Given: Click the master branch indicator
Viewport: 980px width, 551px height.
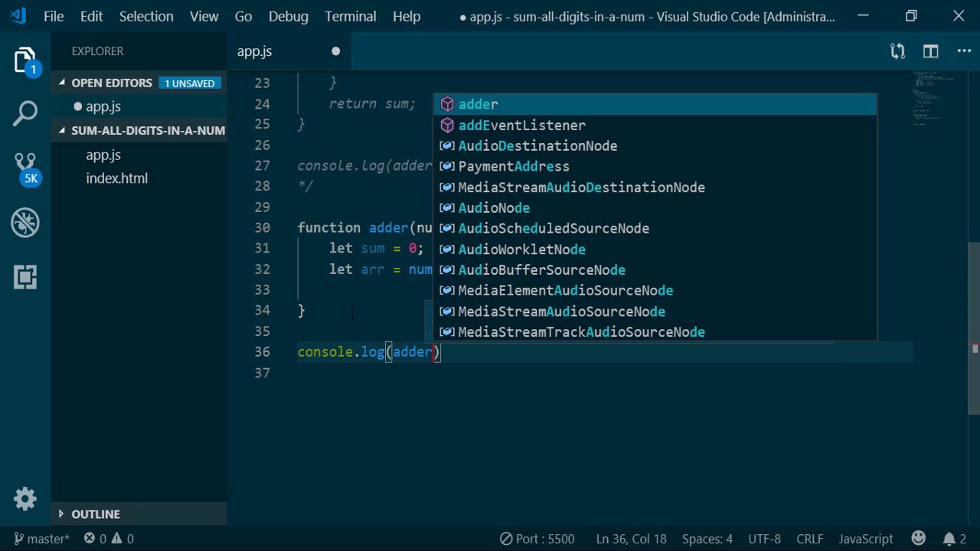Looking at the screenshot, I should 41,539.
